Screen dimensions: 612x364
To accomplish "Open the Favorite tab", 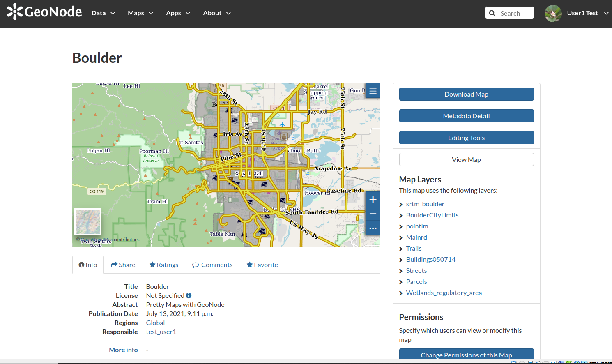I will (x=262, y=265).
